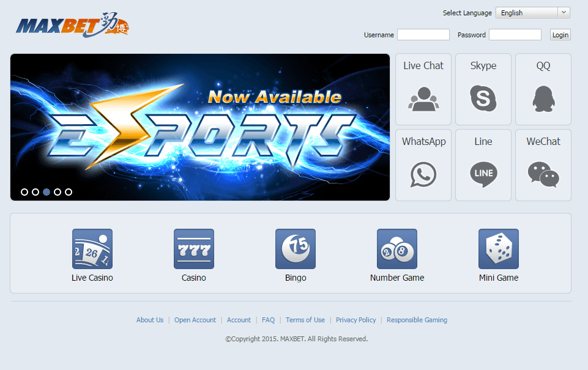
Task: Open the Privacy Policy link
Action: coord(356,320)
